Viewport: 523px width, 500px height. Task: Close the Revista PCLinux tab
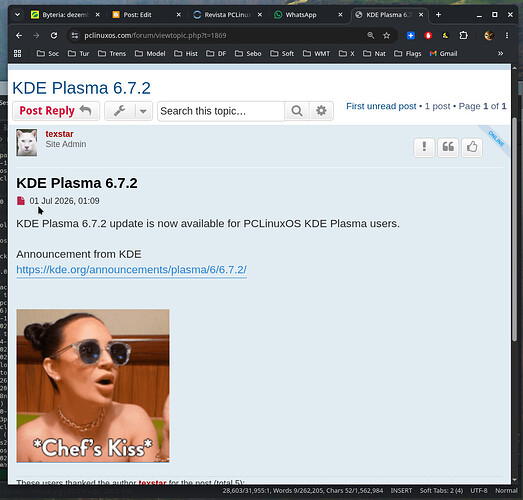point(260,15)
